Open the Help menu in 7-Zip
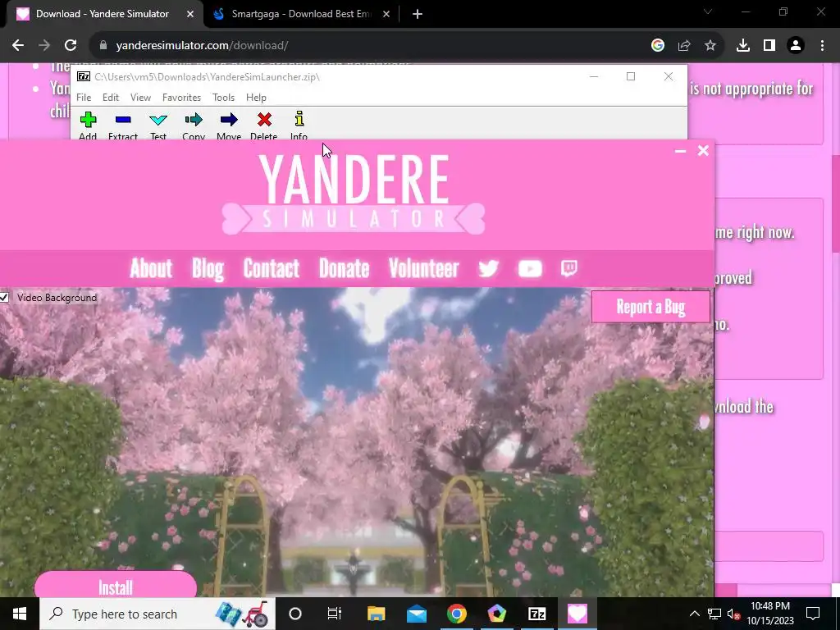 click(256, 98)
